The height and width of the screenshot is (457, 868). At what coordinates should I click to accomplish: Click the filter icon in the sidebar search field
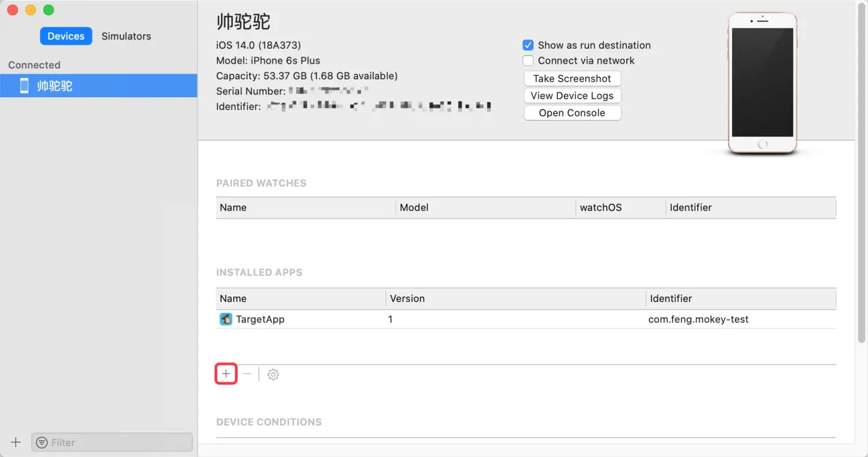[42, 443]
